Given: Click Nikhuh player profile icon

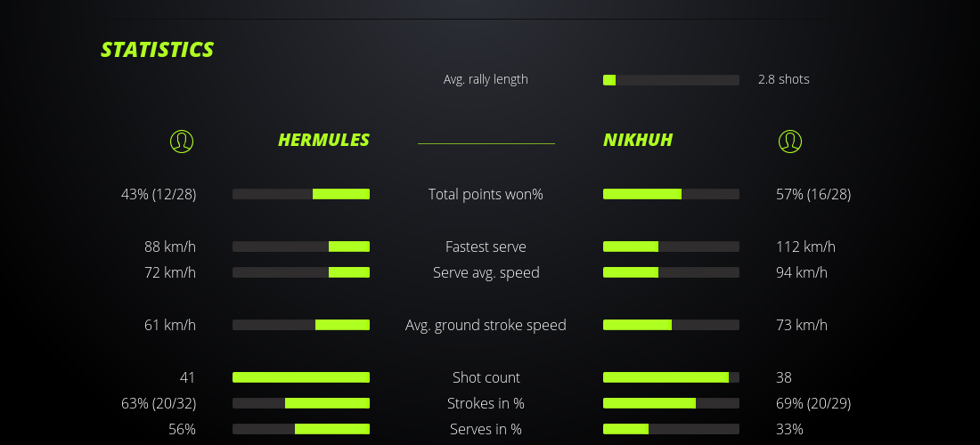Looking at the screenshot, I should click(789, 141).
